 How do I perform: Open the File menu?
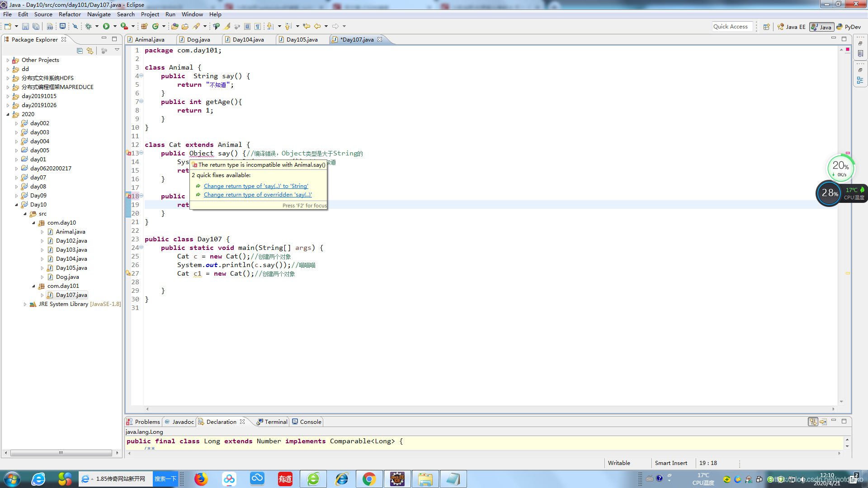point(7,14)
